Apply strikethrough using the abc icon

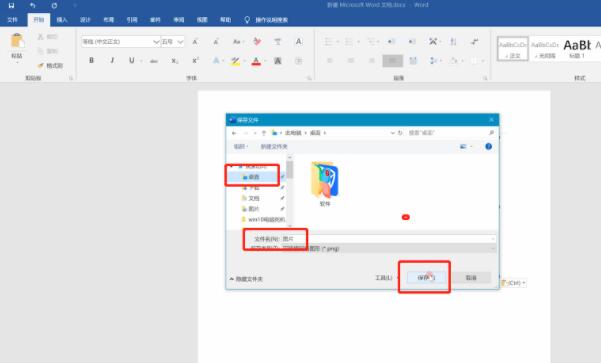click(154, 61)
